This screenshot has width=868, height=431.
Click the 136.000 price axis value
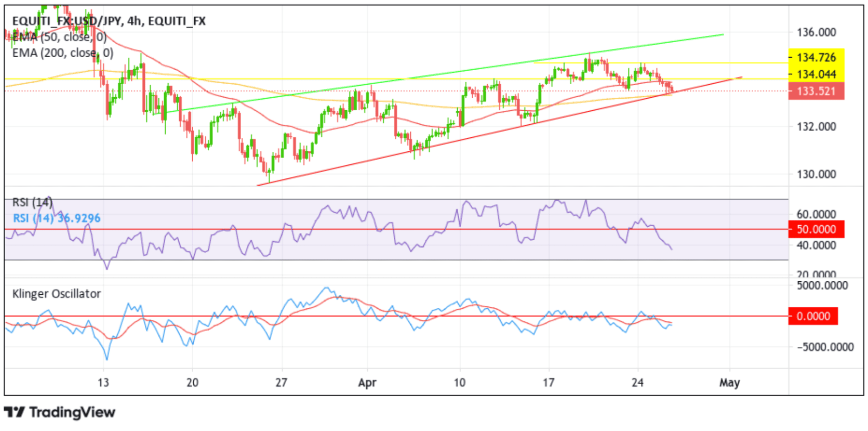pos(817,32)
